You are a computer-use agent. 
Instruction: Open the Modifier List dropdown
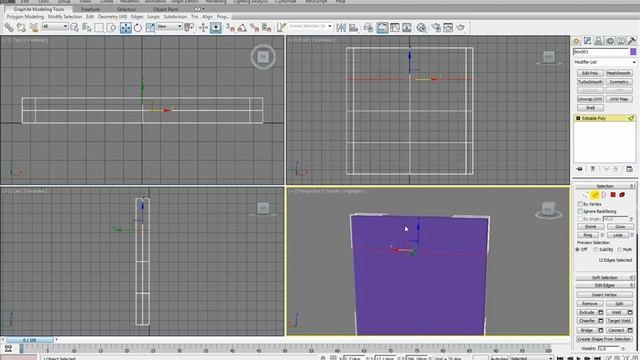[x=605, y=62]
